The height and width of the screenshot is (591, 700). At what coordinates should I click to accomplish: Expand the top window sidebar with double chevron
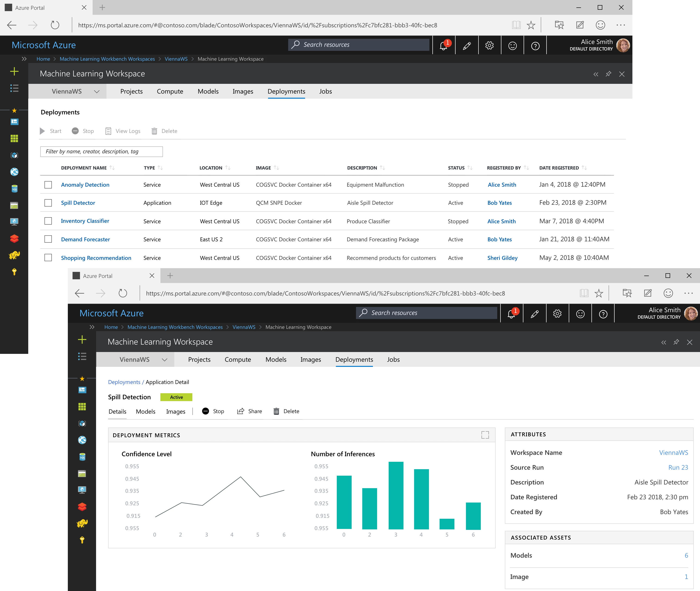24,59
